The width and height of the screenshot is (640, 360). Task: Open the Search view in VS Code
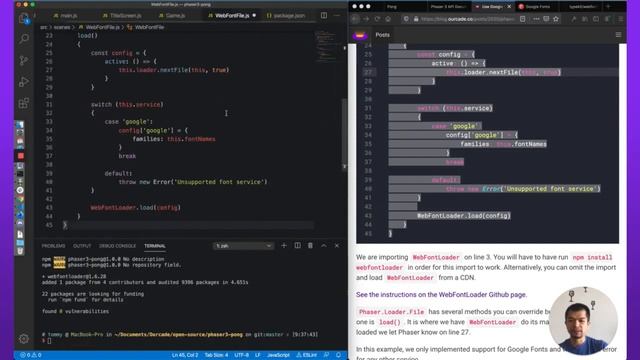coord(24,39)
